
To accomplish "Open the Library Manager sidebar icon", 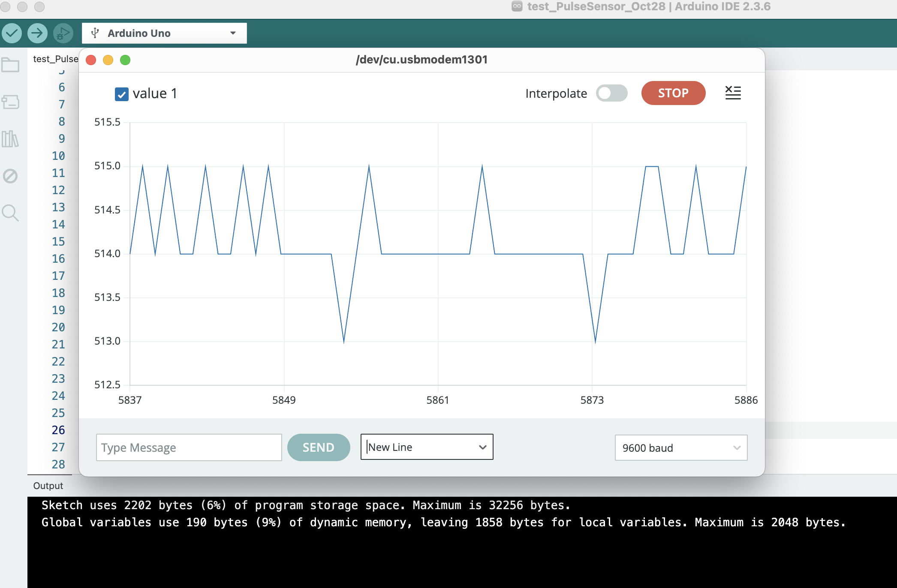I will point(11,139).
